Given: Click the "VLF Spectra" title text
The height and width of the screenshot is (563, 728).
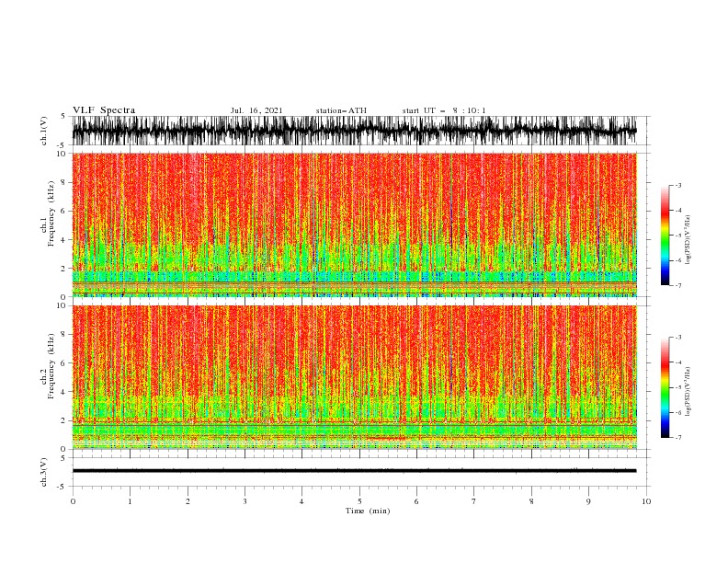Looking at the screenshot, I should [104, 110].
